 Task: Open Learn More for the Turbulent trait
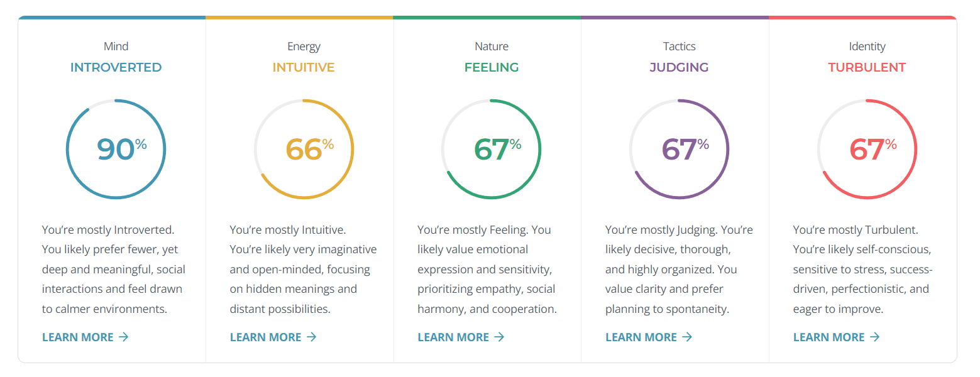837,337
